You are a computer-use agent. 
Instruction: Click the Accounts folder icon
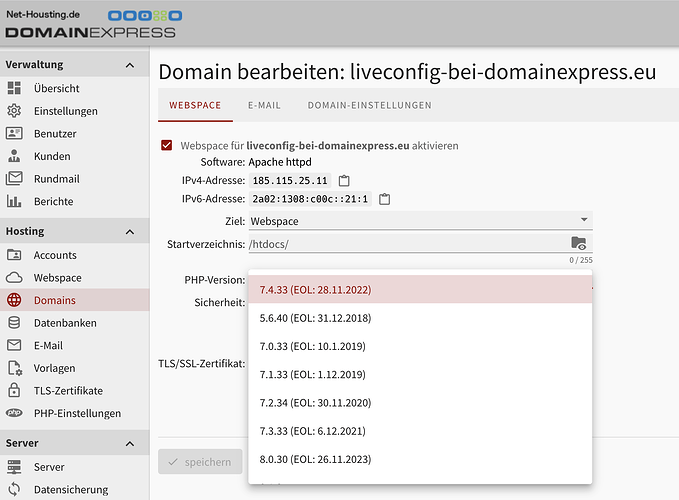point(14,255)
